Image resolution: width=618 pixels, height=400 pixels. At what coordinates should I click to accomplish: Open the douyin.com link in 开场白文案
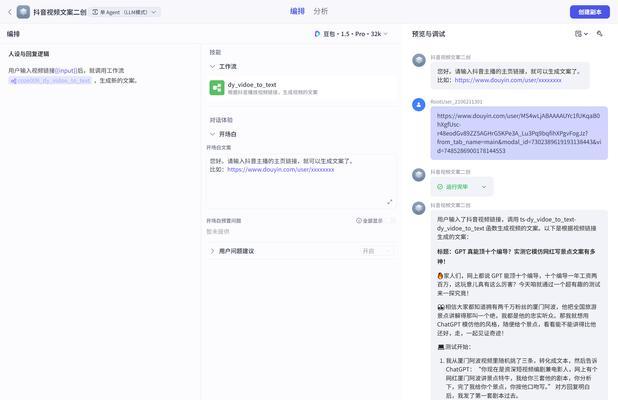click(x=281, y=170)
